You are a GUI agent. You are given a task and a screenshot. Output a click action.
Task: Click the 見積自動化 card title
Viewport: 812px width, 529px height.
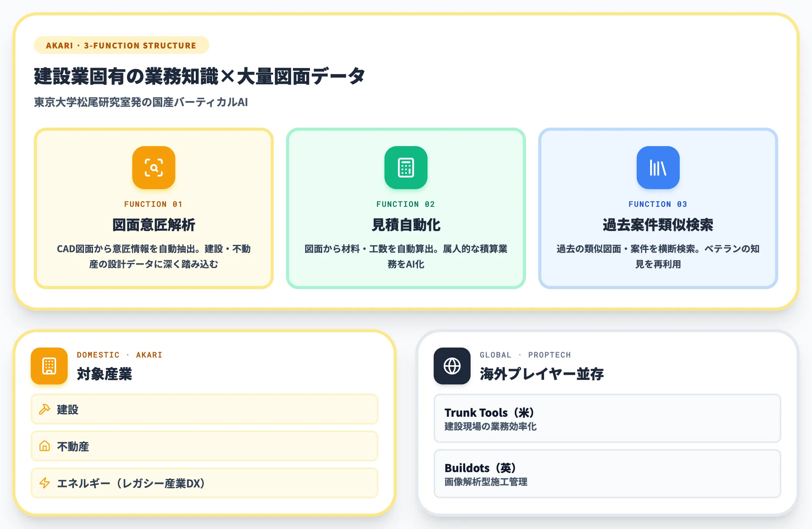point(406,225)
